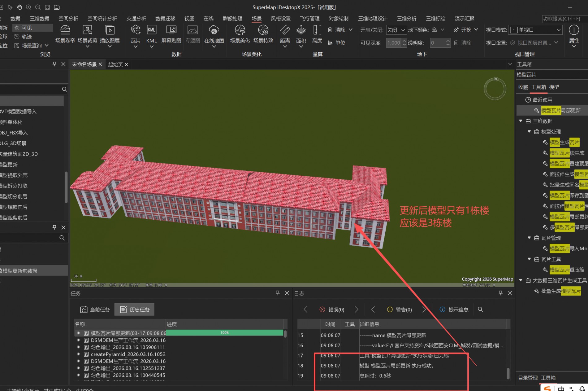588x391 pixels.
Task: Select the 场景美化 scene beautify icon
Action: click(240, 30)
